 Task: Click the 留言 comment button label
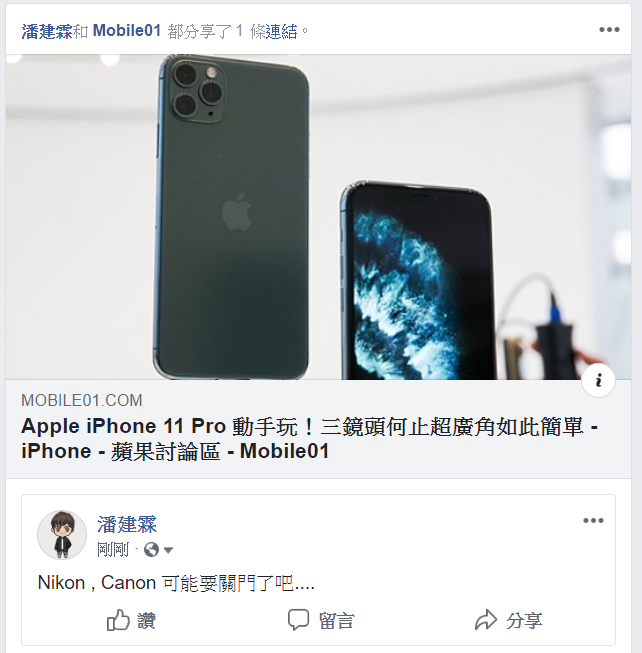[336, 621]
